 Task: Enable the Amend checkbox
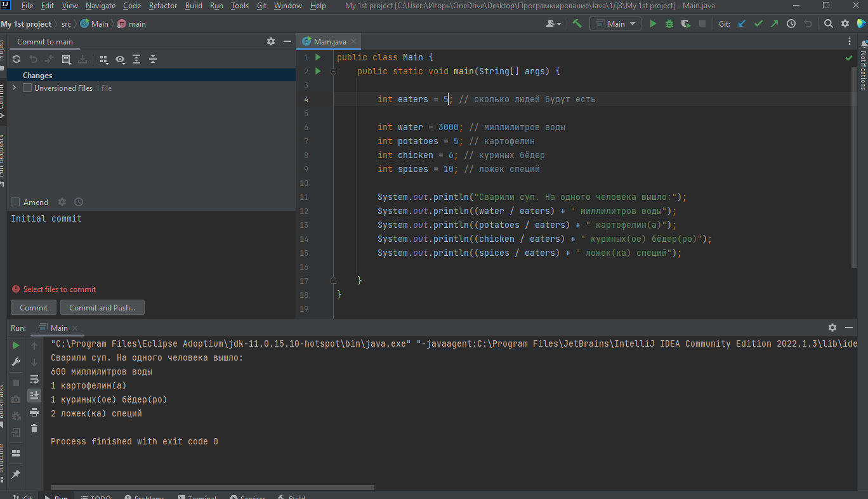(14, 201)
